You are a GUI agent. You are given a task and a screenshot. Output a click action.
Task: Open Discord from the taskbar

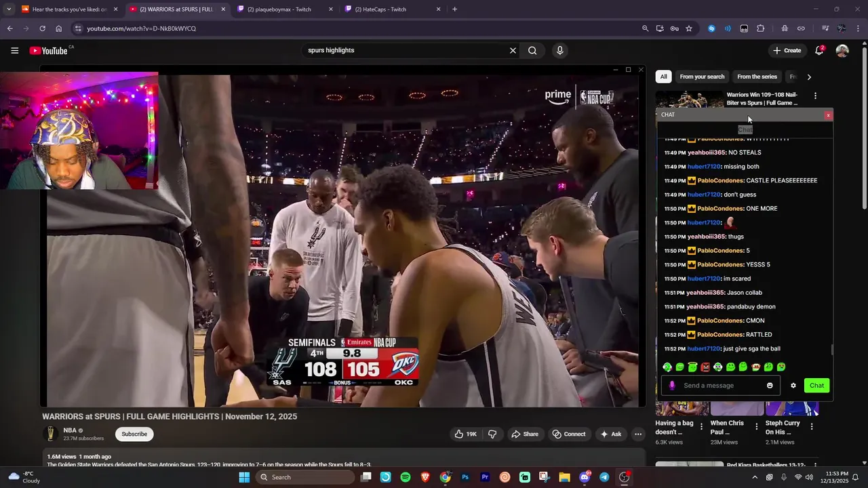[585, 477]
